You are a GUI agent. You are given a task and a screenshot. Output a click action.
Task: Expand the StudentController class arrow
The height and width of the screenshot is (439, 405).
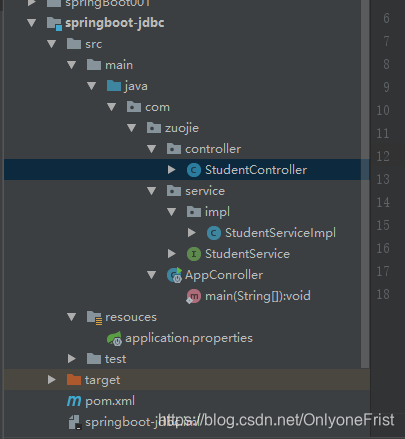click(x=172, y=170)
